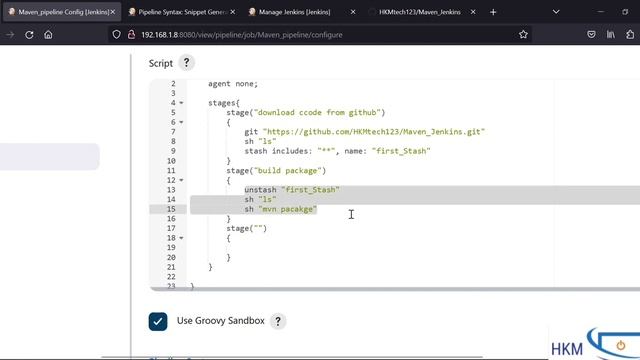Click "agent none;" on line 2
640x360 pixels.
point(233,84)
